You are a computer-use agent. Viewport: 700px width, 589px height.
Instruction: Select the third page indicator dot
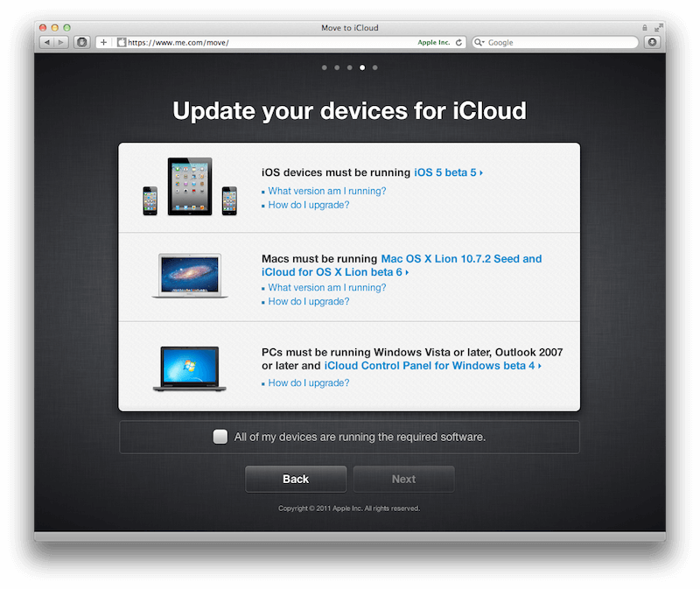click(349, 67)
